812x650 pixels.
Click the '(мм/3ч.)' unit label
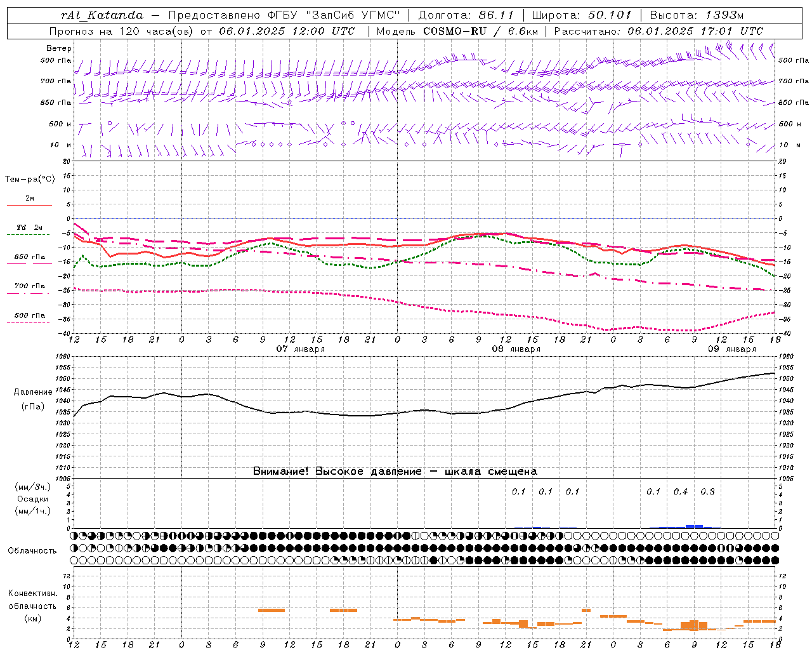point(33,487)
